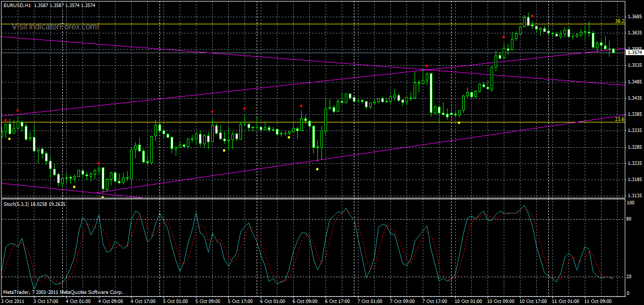Select the yellow 23.6 Fibonacci level label
This screenshot has width=644, height=305.
point(619,119)
